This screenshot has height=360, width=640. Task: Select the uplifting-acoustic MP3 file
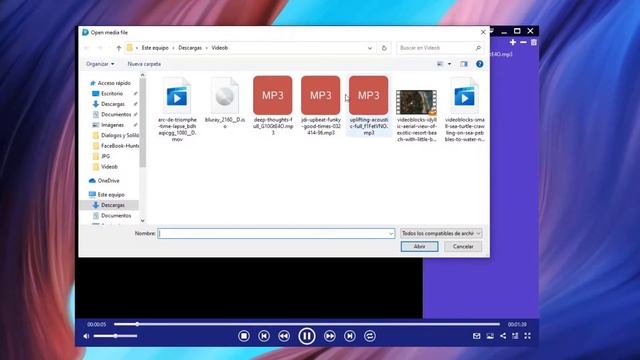pos(369,106)
